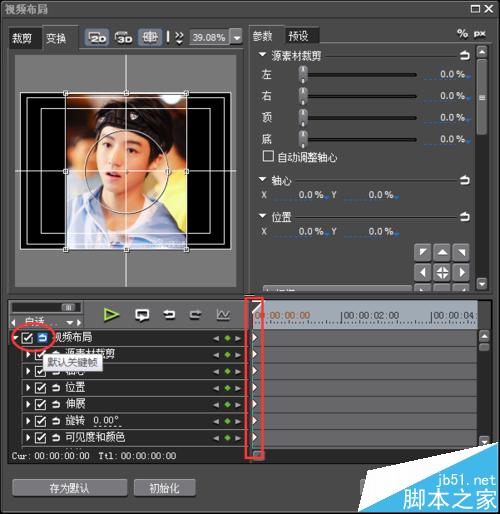Toggle loop playback icon
Image resolution: width=500 pixels, height=514 pixels.
click(x=142, y=315)
